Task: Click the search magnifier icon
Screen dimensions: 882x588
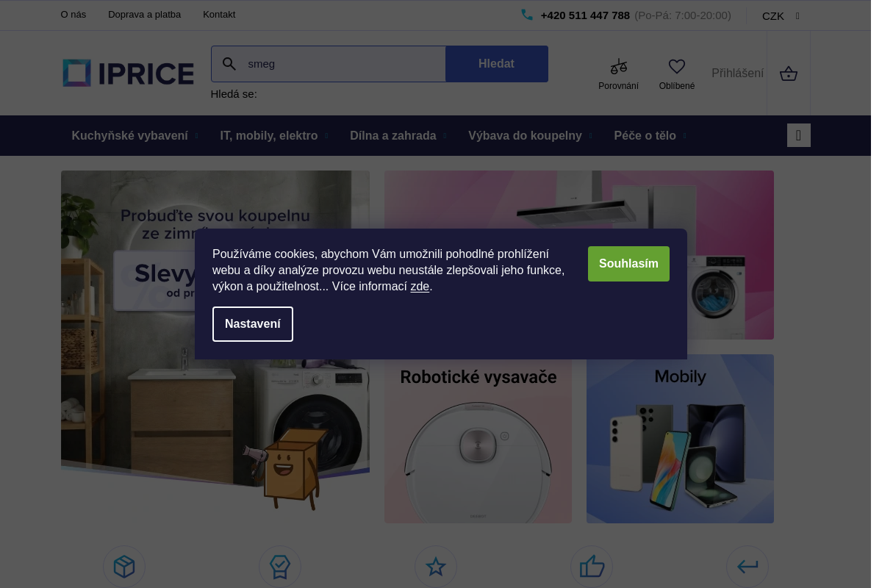Action: pyautogui.click(x=229, y=64)
